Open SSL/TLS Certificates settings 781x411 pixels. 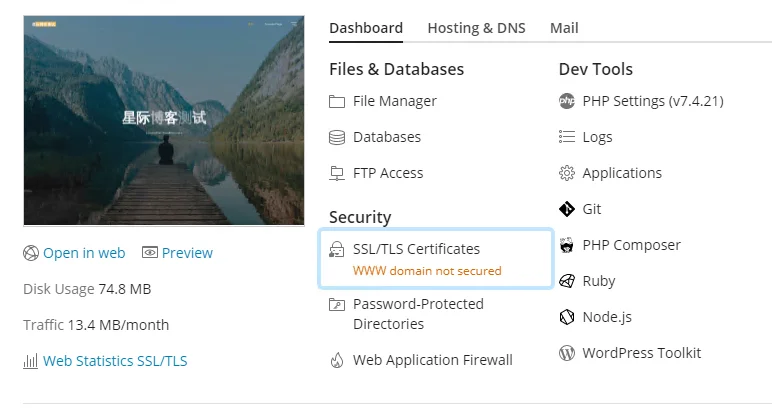pyautogui.click(x=416, y=249)
